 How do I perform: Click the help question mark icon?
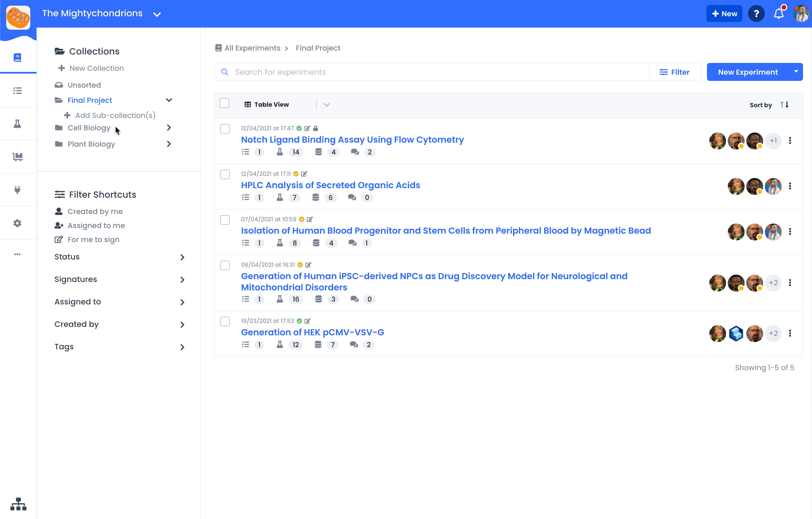pyautogui.click(x=756, y=14)
